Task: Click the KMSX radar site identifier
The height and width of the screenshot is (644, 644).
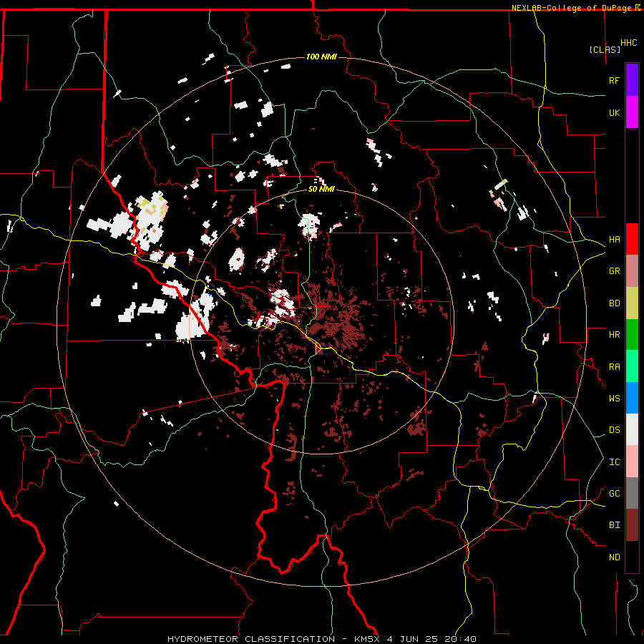Action: pyautogui.click(x=367, y=639)
